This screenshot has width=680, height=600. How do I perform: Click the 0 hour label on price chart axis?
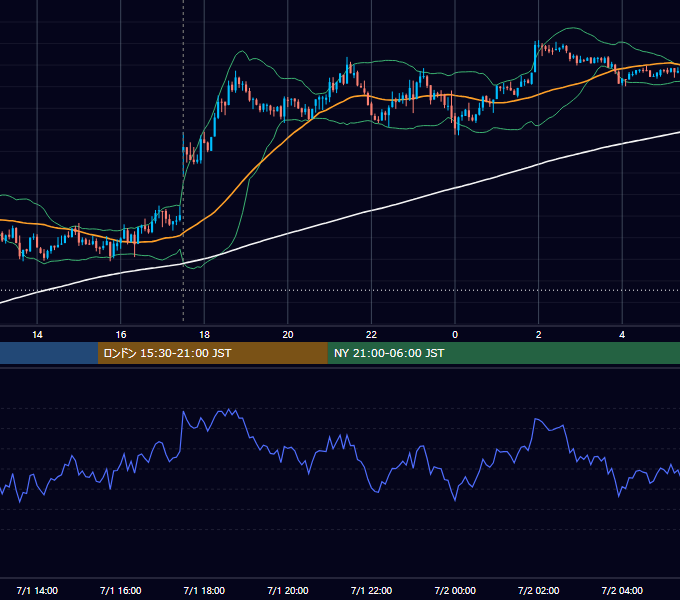[x=455, y=335]
